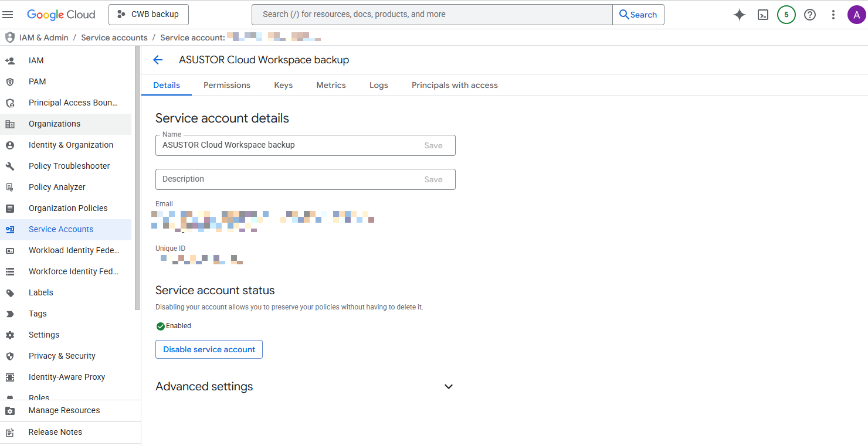Open the three-dot settings and utilities menu

(x=833, y=15)
